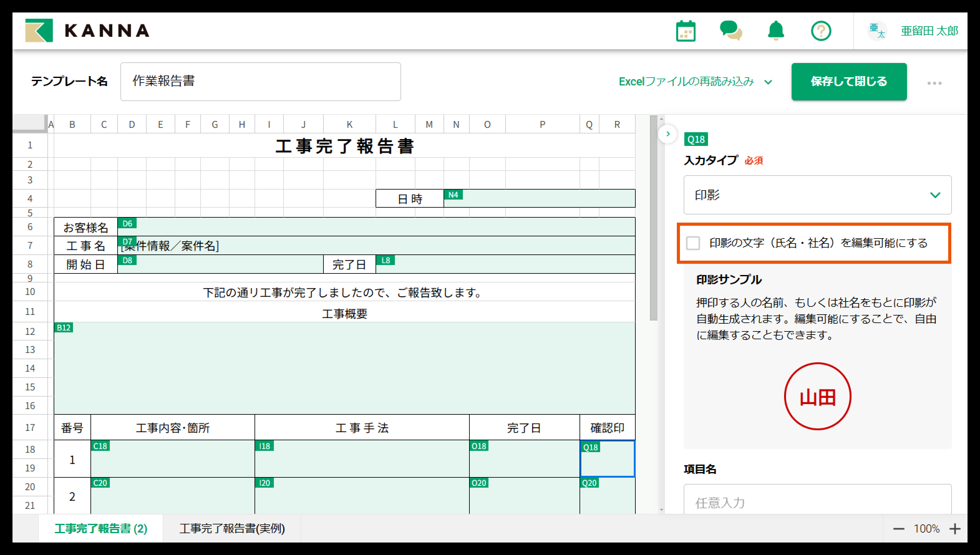This screenshot has height=555, width=980.
Task: Select the 工事完了報告書 (2) sheet tab
Action: point(101,528)
